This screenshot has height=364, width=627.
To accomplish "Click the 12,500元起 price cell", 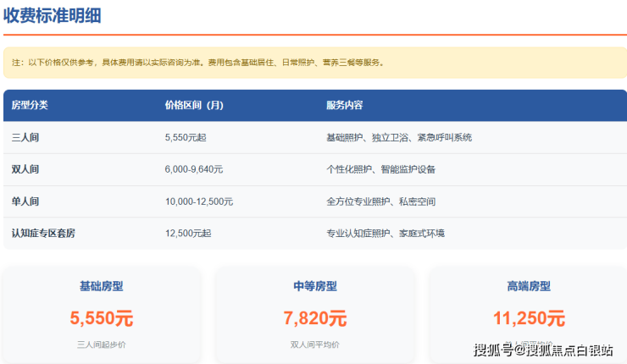I will pyautogui.click(x=187, y=234).
